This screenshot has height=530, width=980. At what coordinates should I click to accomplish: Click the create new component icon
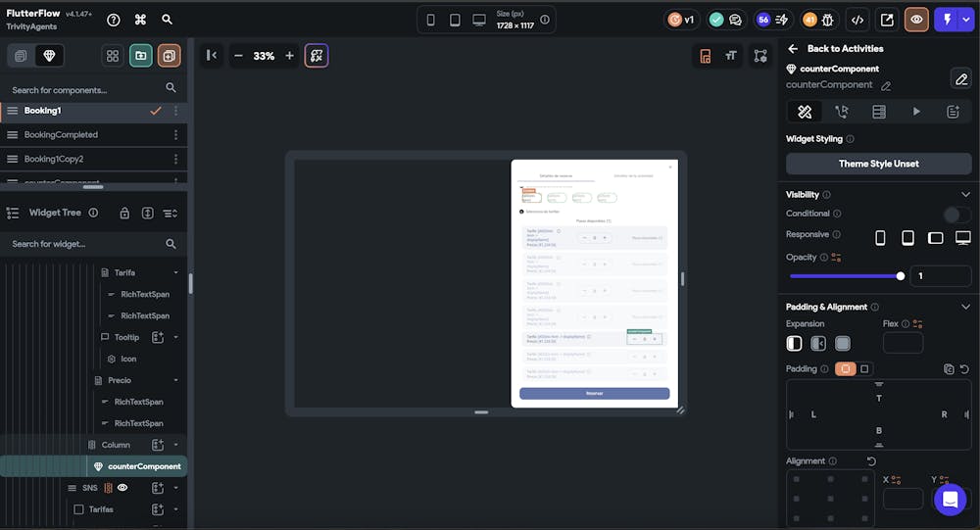click(169, 56)
